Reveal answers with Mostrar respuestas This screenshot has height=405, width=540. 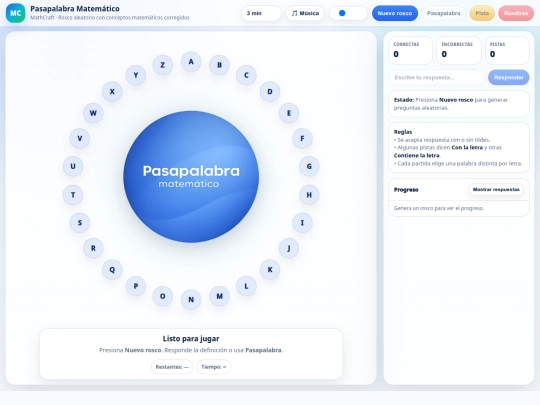coord(496,189)
